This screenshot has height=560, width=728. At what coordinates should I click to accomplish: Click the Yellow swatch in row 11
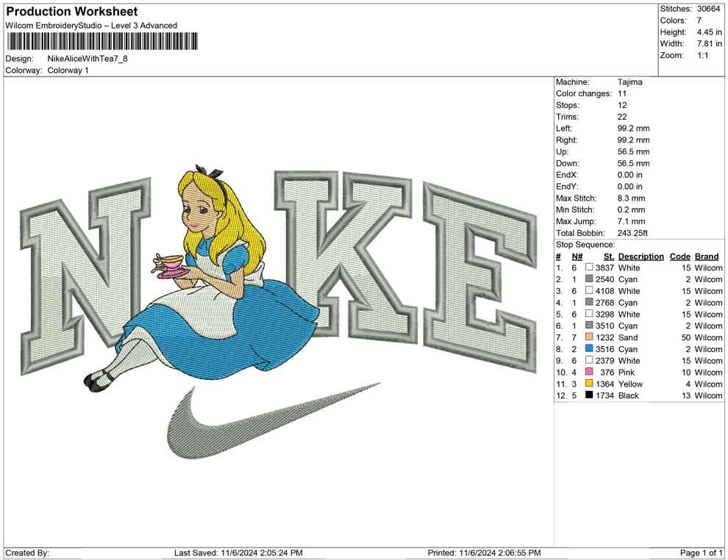[x=589, y=383]
